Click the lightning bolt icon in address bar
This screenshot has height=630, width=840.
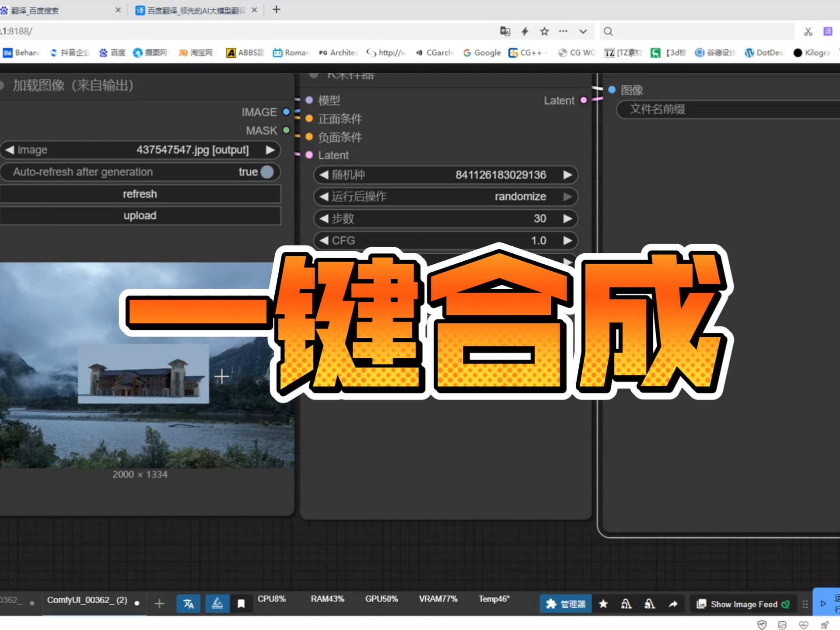525,31
